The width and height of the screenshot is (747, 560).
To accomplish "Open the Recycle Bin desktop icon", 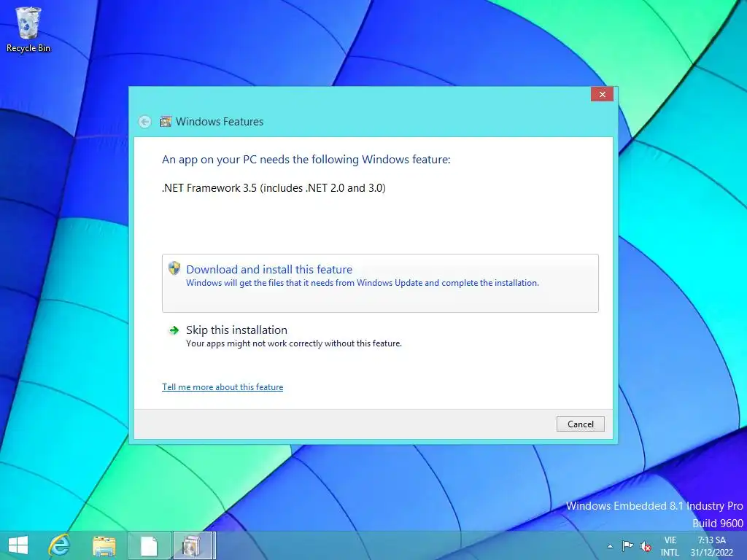I will pos(28,29).
